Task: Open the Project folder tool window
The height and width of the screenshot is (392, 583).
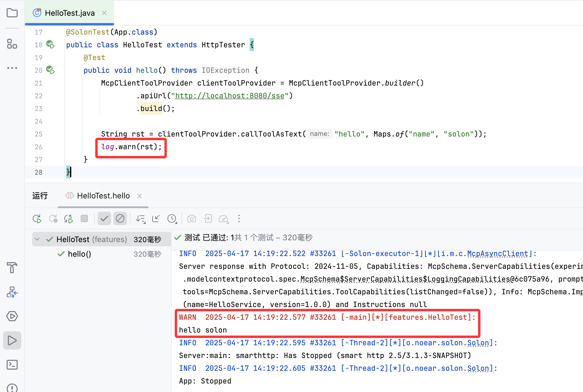Action: 12,13
